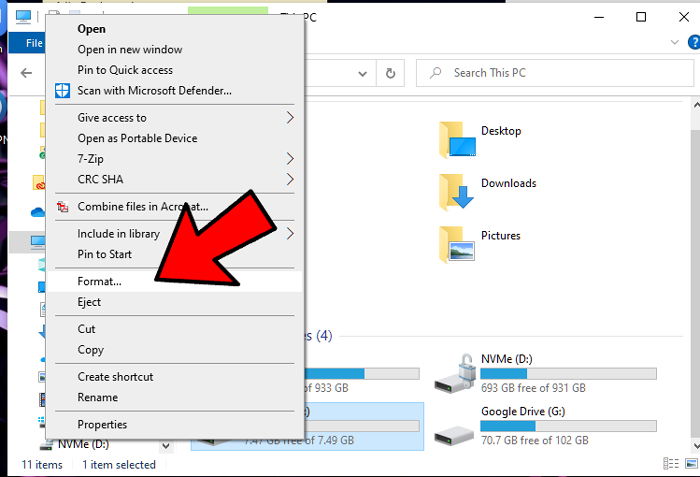The width and height of the screenshot is (700, 477).
Task: Select Combine files in Acrobat entry
Action: pyautogui.click(x=175, y=207)
